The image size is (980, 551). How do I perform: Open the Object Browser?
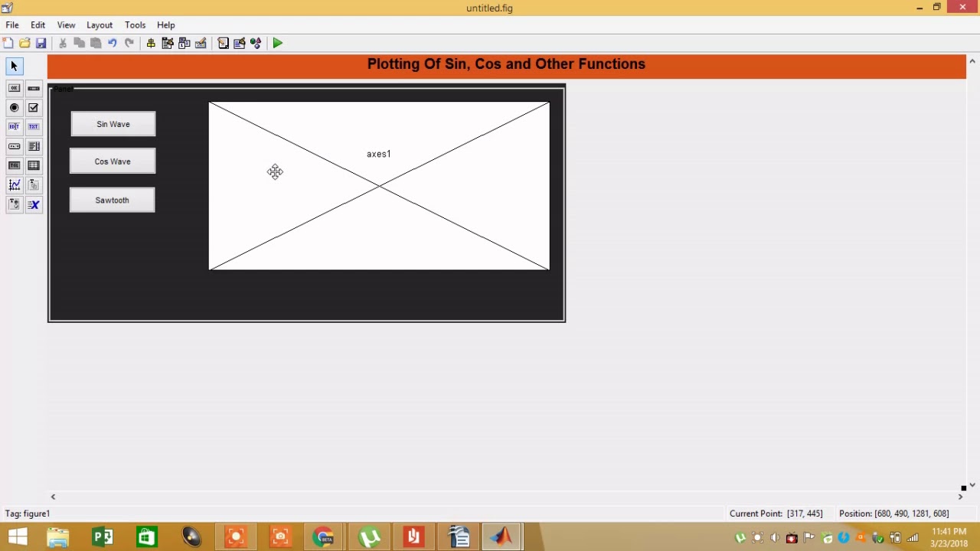tap(256, 44)
